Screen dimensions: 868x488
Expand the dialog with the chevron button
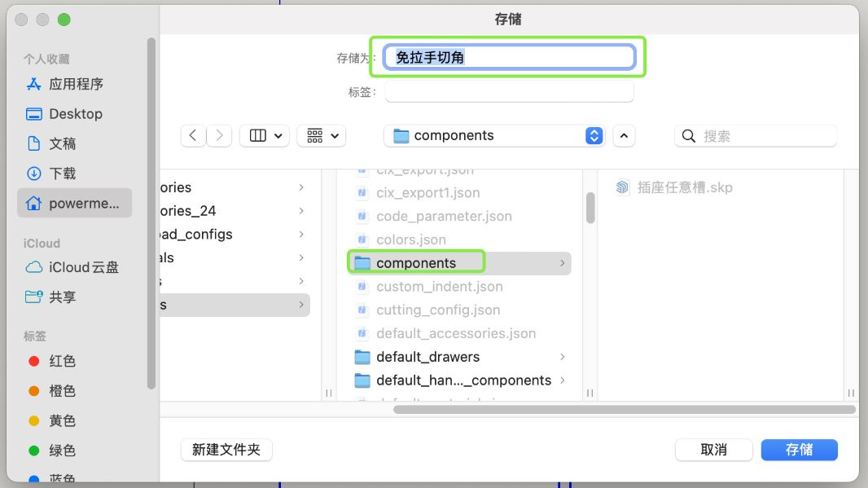coord(624,135)
